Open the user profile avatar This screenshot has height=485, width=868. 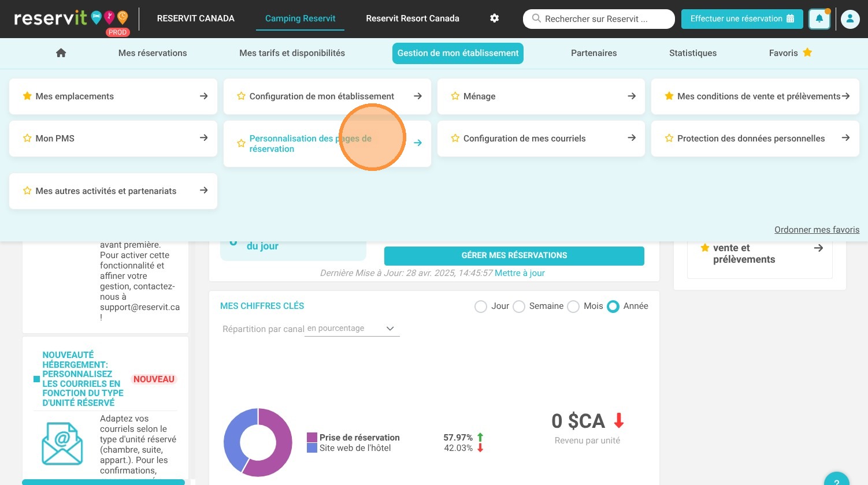click(850, 19)
